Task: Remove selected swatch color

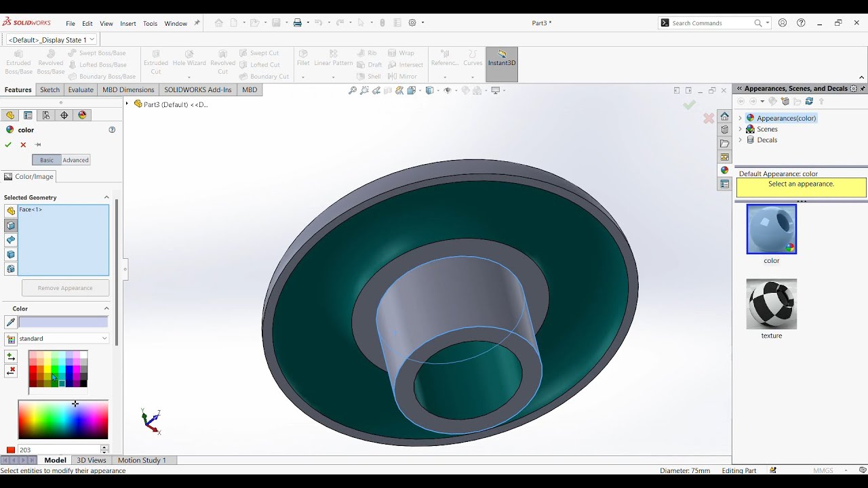Action: (x=11, y=371)
